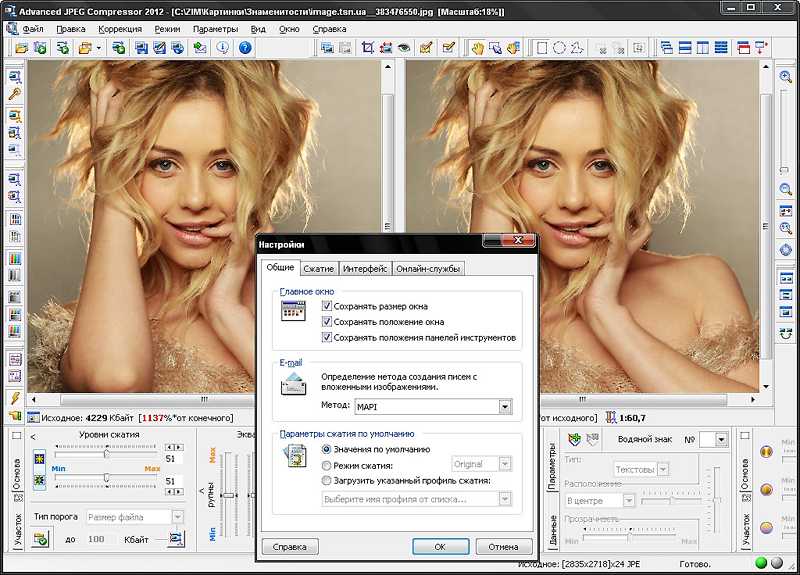Toggle the Сохранять размер окна checkbox
Image resolution: width=800 pixels, height=575 pixels.
pyautogui.click(x=327, y=306)
